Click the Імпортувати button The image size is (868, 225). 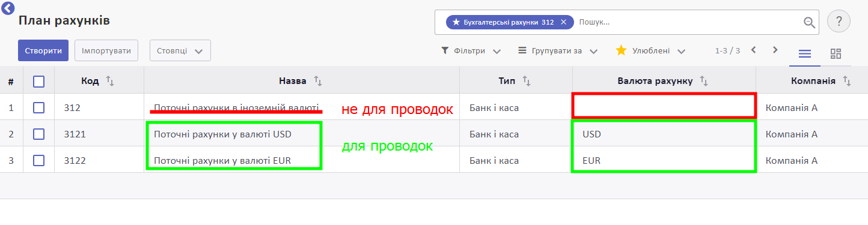coord(106,51)
